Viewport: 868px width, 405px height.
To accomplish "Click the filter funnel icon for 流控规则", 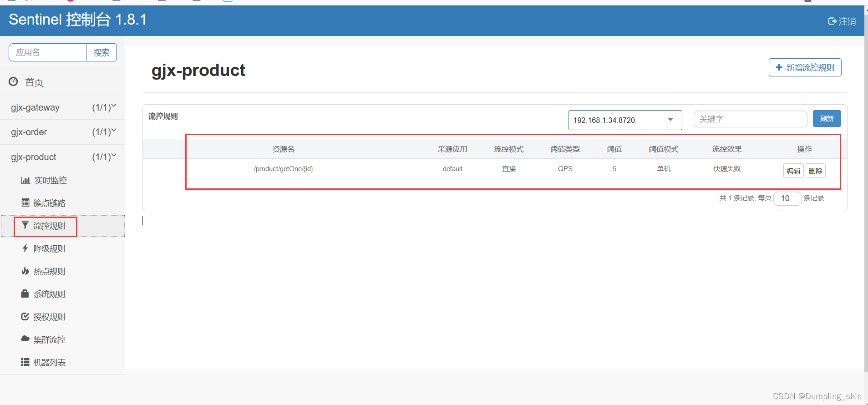I will click(x=25, y=225).
